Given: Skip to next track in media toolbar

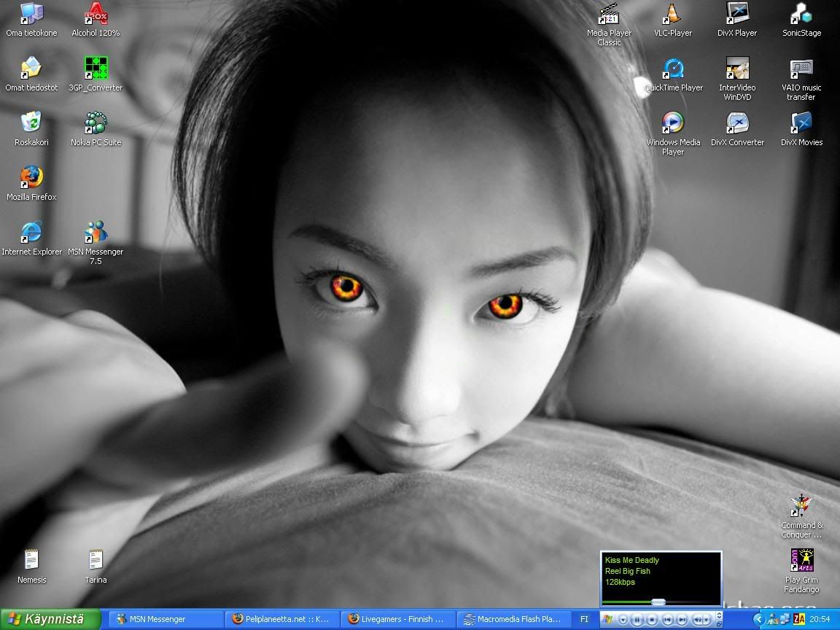Looking at the screenshot, I should point(682,620).
